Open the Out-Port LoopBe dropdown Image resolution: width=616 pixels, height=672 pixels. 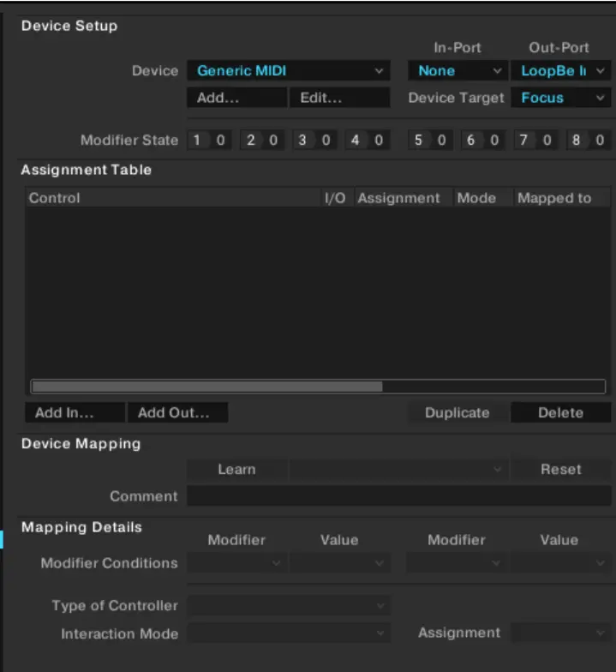pyautogui.click(x=560, y=71)
